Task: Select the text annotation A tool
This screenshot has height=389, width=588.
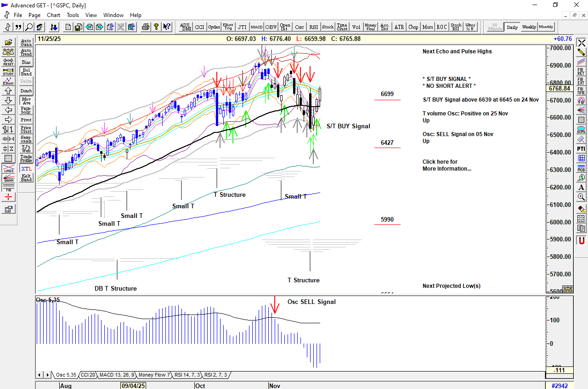Action: click(581, 187)
